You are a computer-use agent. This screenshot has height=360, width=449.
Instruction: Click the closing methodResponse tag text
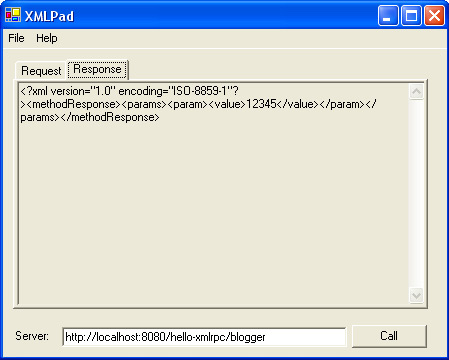110,117
